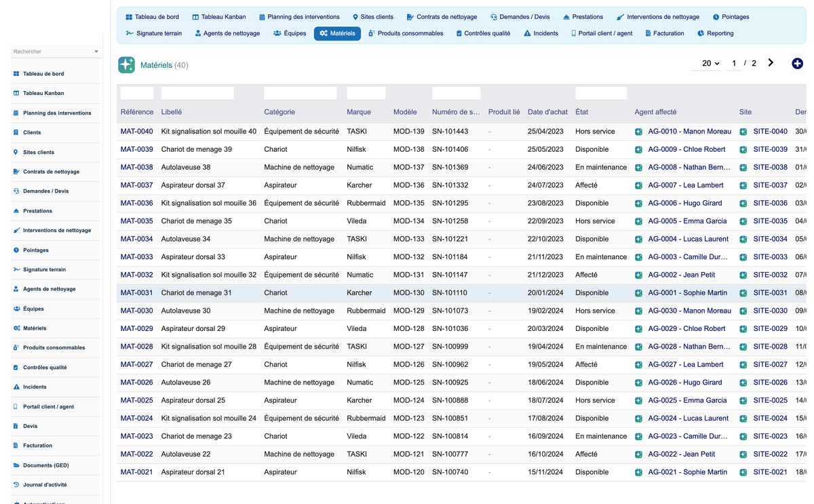Viewport: 814px width, 504px height.
Task: Click sidebar Contrôles qualité clipboard icon
Action: coord(16,368)
